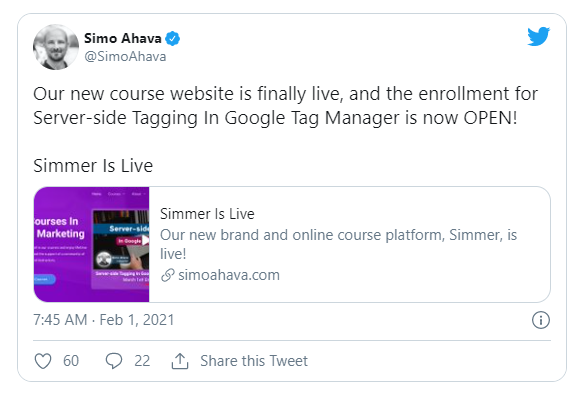Click the 60 likes count

pyautogui.click(x=71, y=361)
